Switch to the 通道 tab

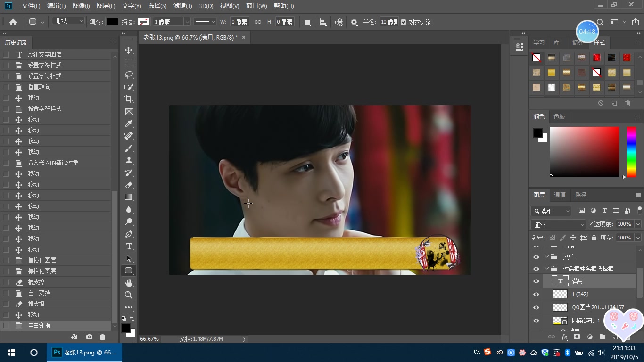point(560,195)
